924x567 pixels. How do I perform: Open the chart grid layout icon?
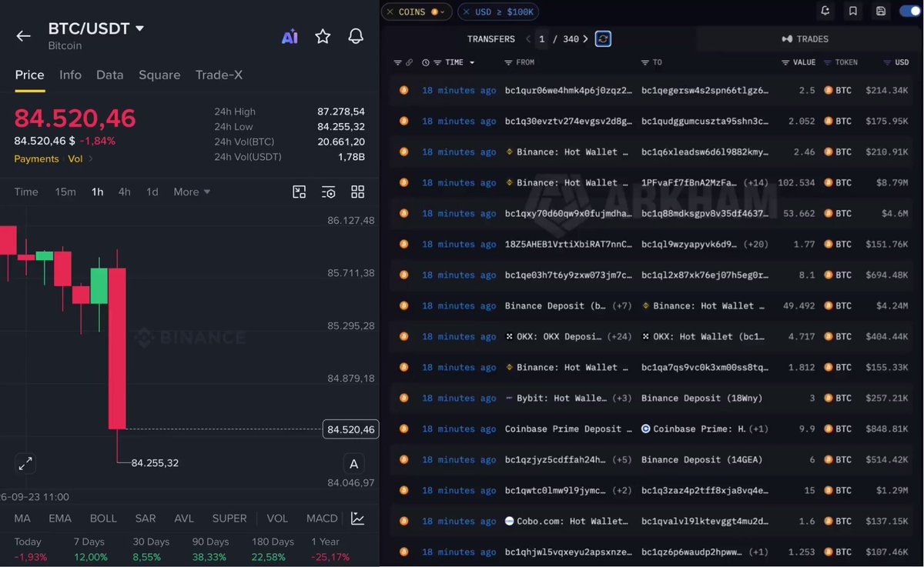[357, 192]
